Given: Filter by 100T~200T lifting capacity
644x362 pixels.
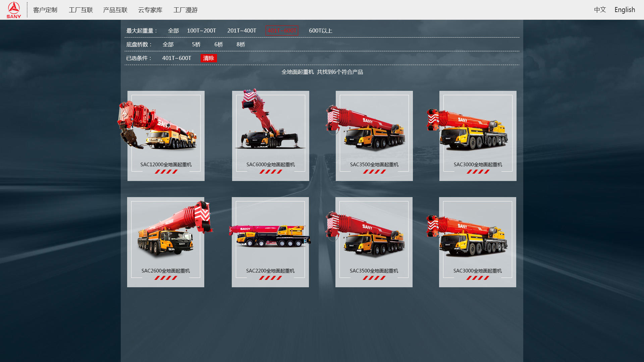Looking at the screenshot, I should (x=202, y=31).
